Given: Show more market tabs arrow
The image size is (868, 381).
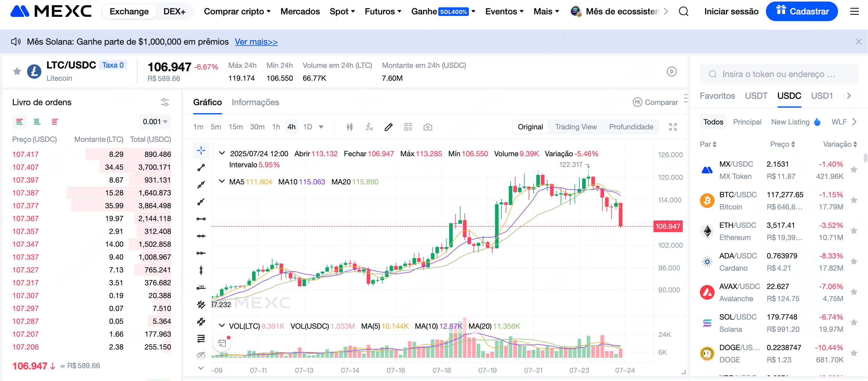Looking at the screenshot, I should pyautogui.click(x=849, y=96).
